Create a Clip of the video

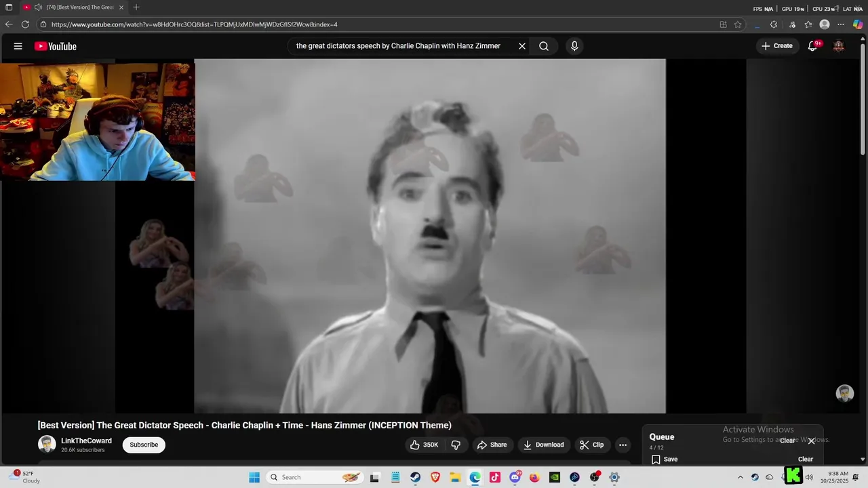[x=591, y=445]
